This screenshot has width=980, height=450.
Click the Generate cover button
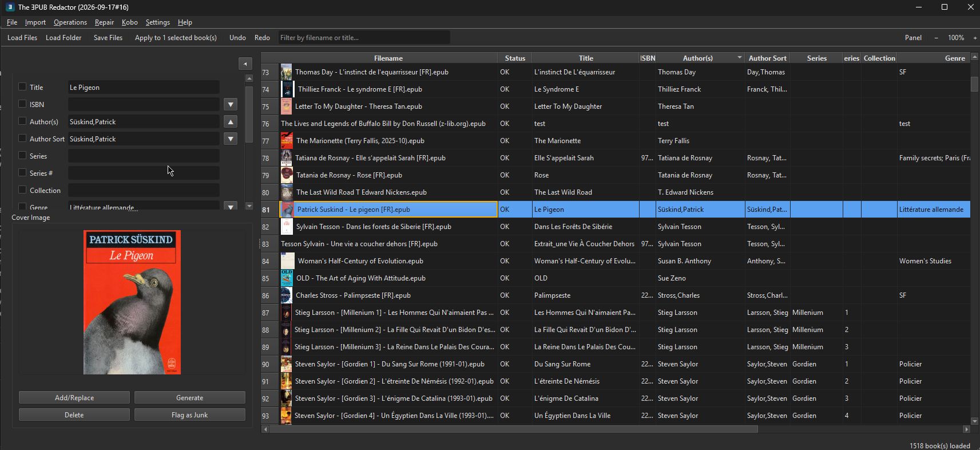click(190, 397)
